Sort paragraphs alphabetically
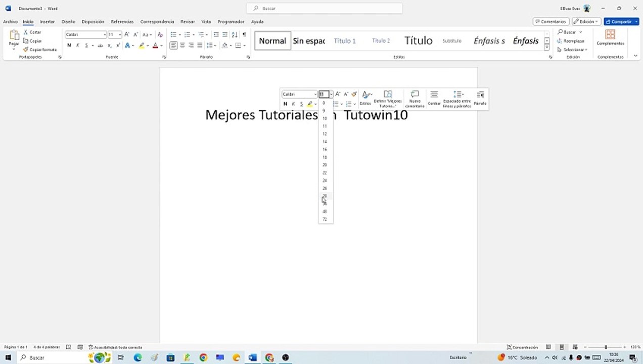Viewport: 643px width, 364px height. [235, 34]
